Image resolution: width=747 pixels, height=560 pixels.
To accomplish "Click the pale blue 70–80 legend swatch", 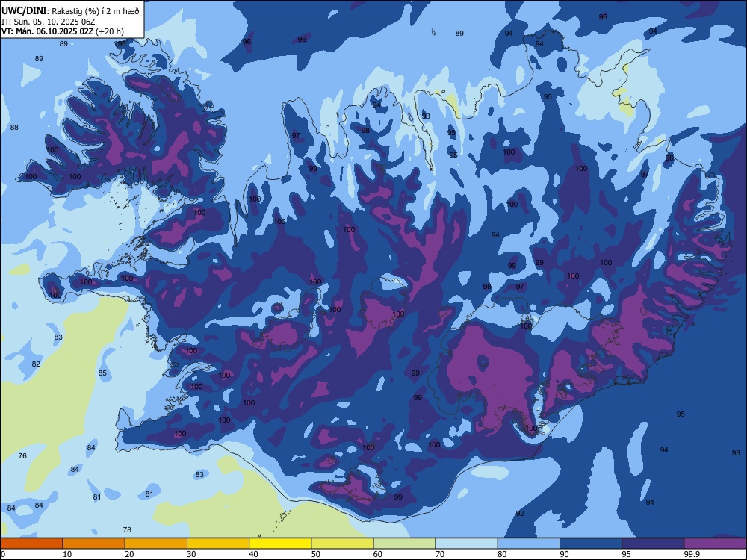I will [x=466, y=544].
